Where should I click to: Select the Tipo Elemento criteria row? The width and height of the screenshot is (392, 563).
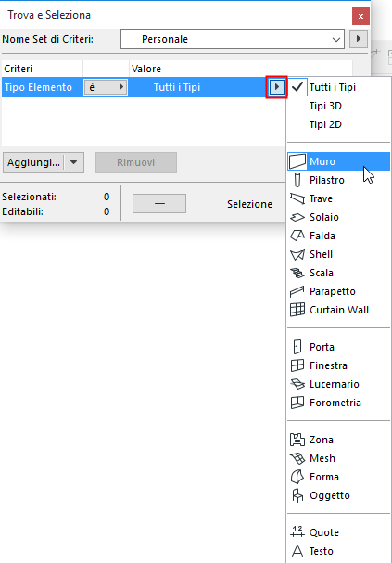point(144,87)
